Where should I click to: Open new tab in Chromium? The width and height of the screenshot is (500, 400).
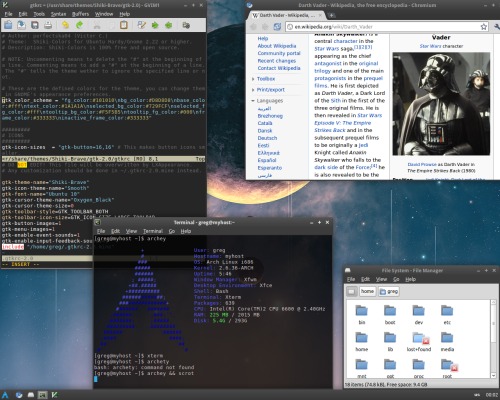331,15
